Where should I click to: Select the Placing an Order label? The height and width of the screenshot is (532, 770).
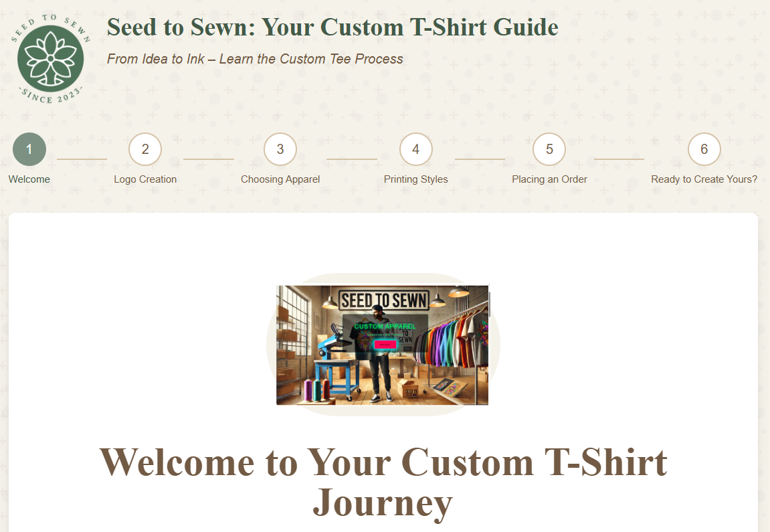point(549,179)
